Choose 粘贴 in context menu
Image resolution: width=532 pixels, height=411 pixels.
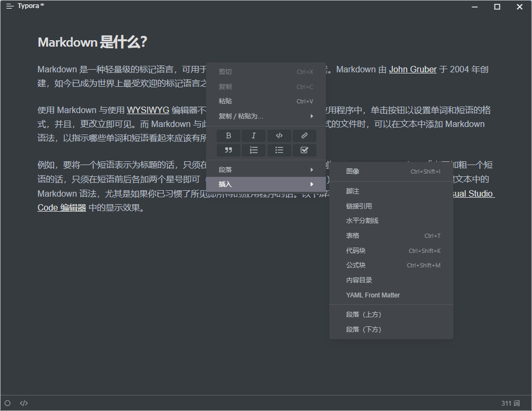click(266, 101)
